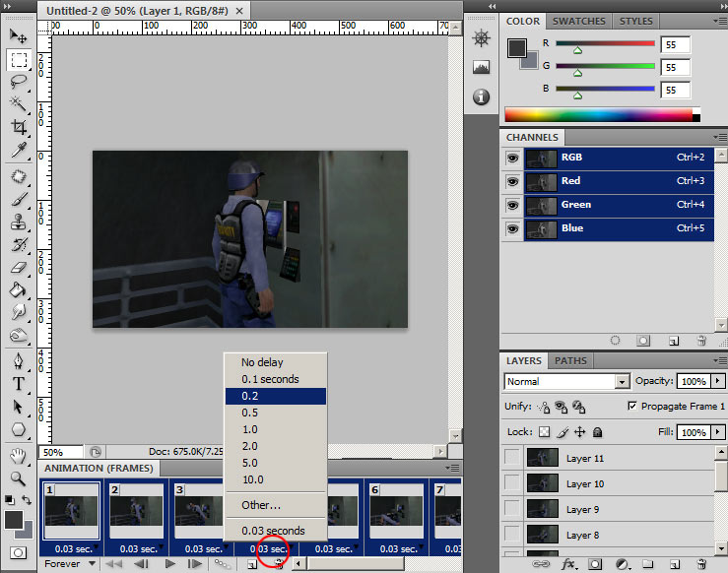This screenshot has height=573, width=728.
Task: Open the Fill slider arrow
Action: (x=718, y=432)
